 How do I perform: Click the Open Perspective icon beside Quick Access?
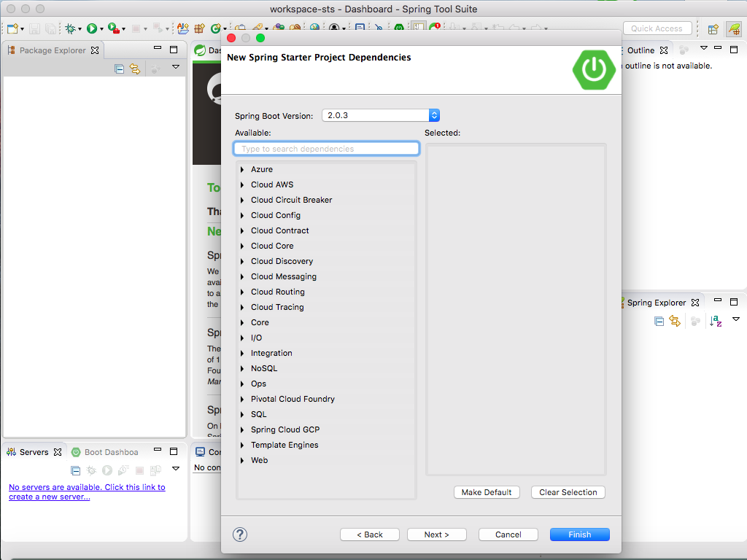pos(713,29)
